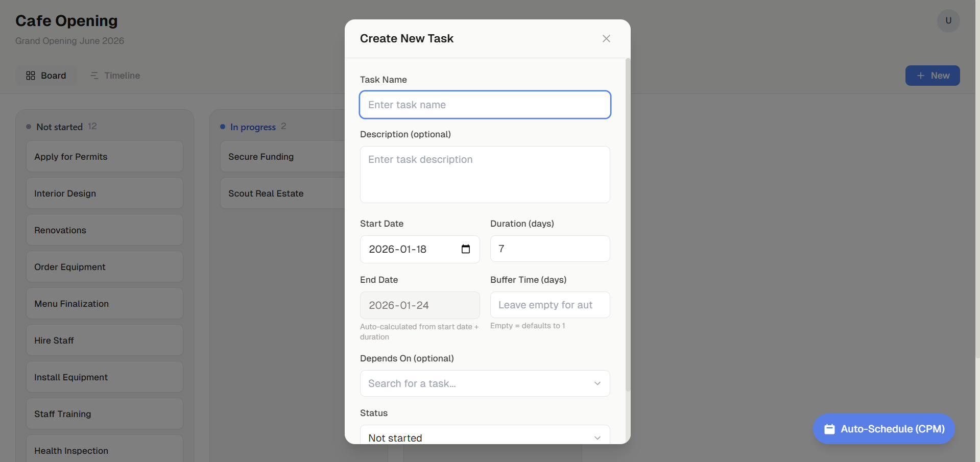Click the Board view grid icon
This screenshot has height=462, width=980.
point(31,76)
